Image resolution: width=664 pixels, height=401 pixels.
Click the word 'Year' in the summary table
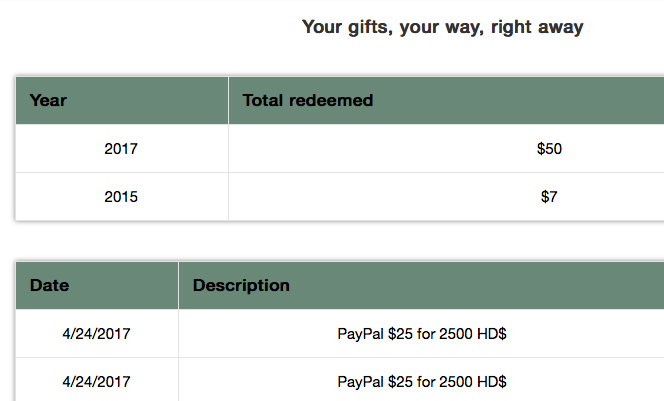(48, 100)
